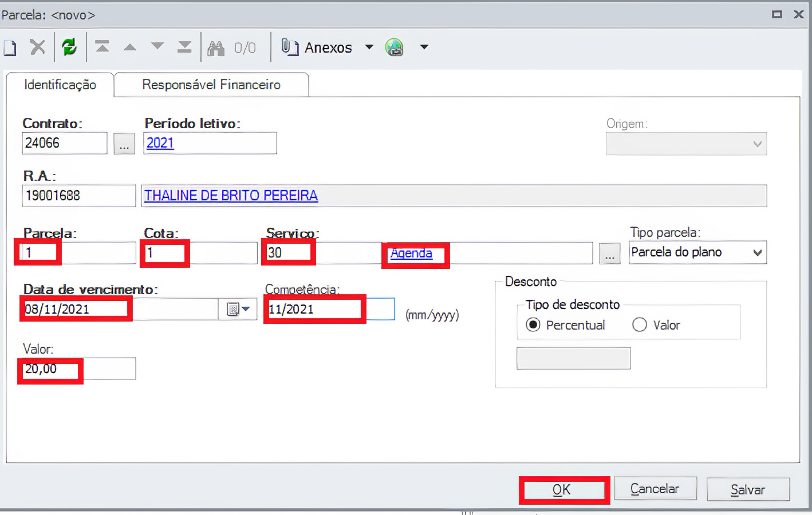Jump to last record arrow icon
Viewport: 812px width, 515px height.
coord(184,47)
